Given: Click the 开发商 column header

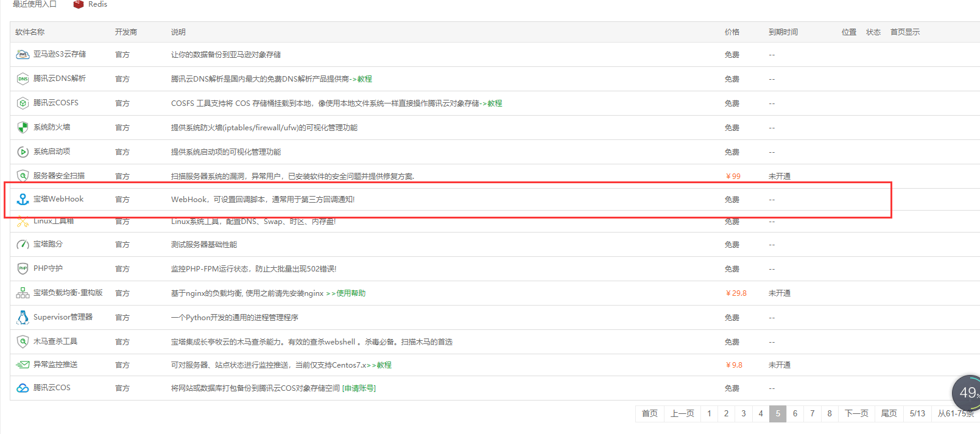Looking at the screenshot, I should [126, 32].
